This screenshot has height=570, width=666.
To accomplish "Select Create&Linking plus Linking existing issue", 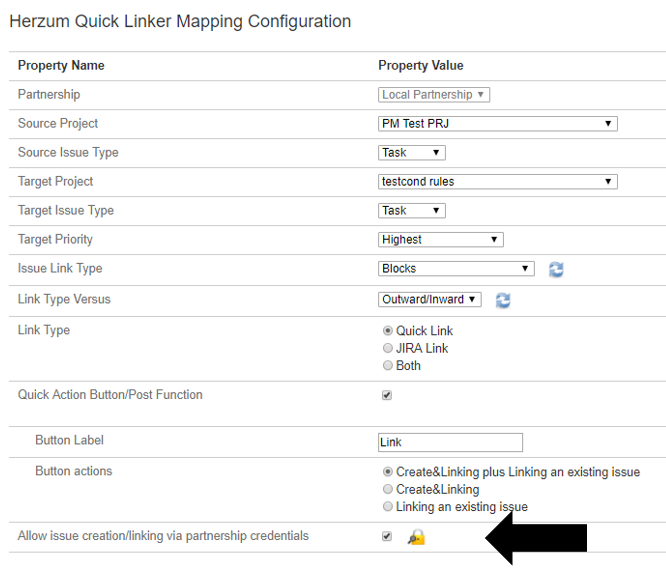I will click(x=388, y=472).
